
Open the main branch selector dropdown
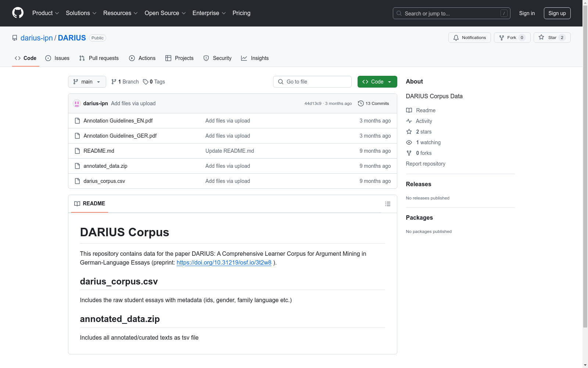click(x=87, y=82)
